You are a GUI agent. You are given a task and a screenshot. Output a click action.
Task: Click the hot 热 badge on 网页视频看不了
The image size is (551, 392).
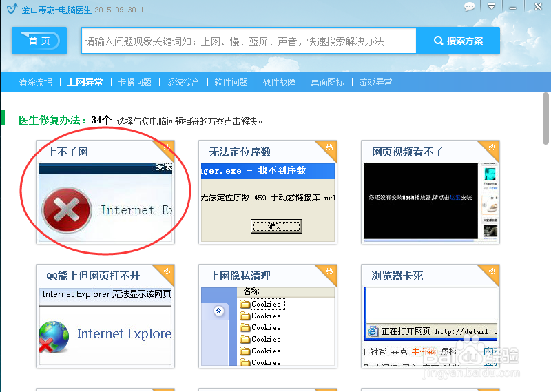pos(492,147)
